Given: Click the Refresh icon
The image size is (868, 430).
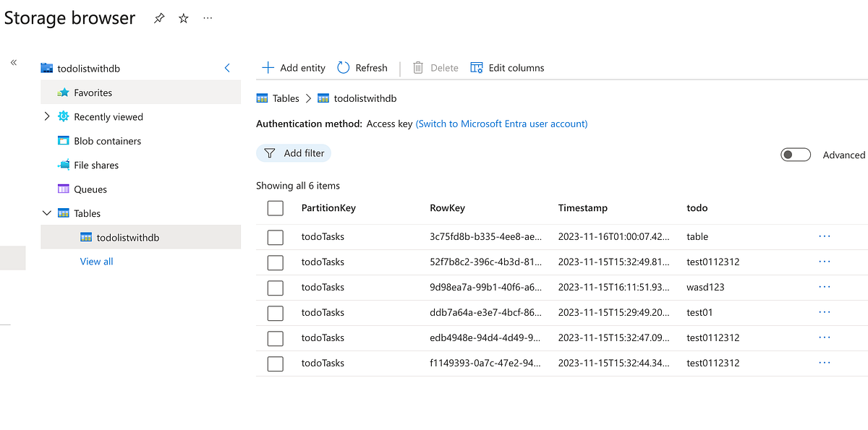Looking at the screenshot, I should pyautogui.click(x=341, y=67).
